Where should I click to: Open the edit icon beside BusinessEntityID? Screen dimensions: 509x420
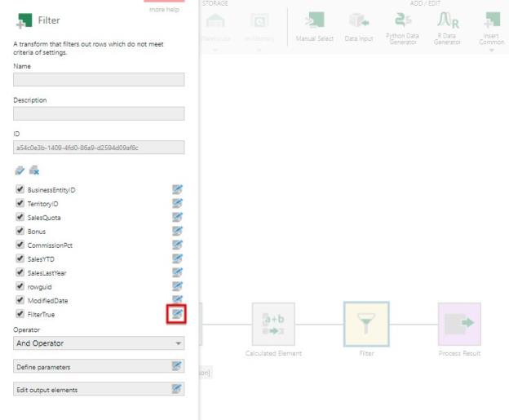pos(178,190)
